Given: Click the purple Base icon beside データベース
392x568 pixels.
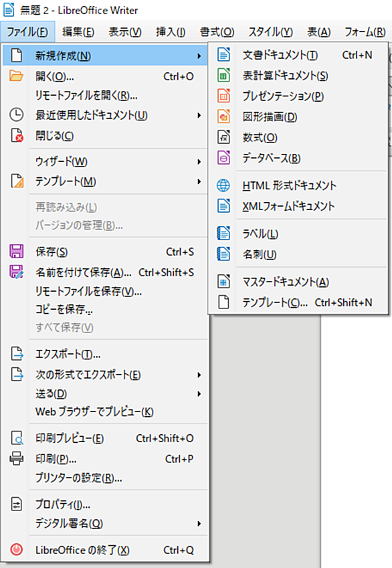Looking at the screenshot, I should coord(223,158).
